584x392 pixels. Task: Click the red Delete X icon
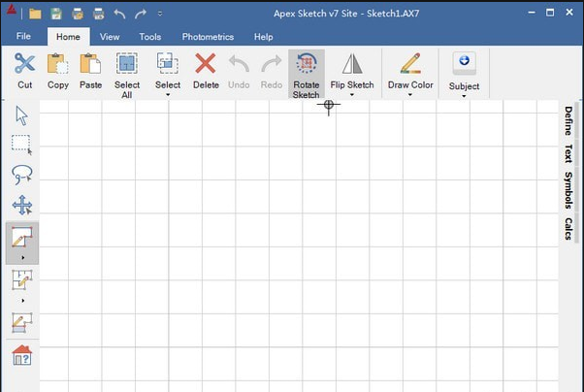(x=206, y=63)
